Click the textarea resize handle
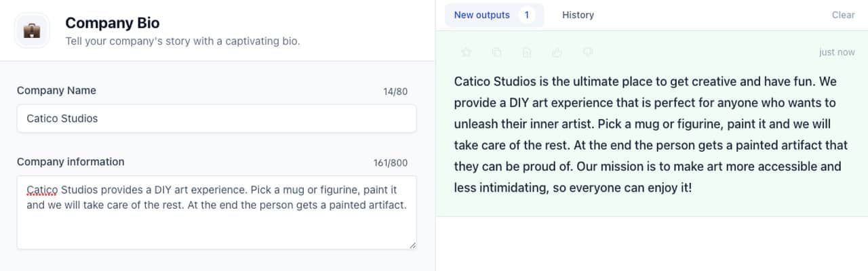This screenshot has height=271, width=868. [x=412, y=245]
